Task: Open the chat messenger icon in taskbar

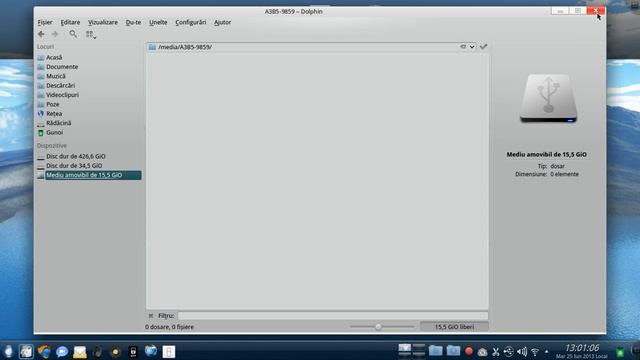Action: point(62,351)
